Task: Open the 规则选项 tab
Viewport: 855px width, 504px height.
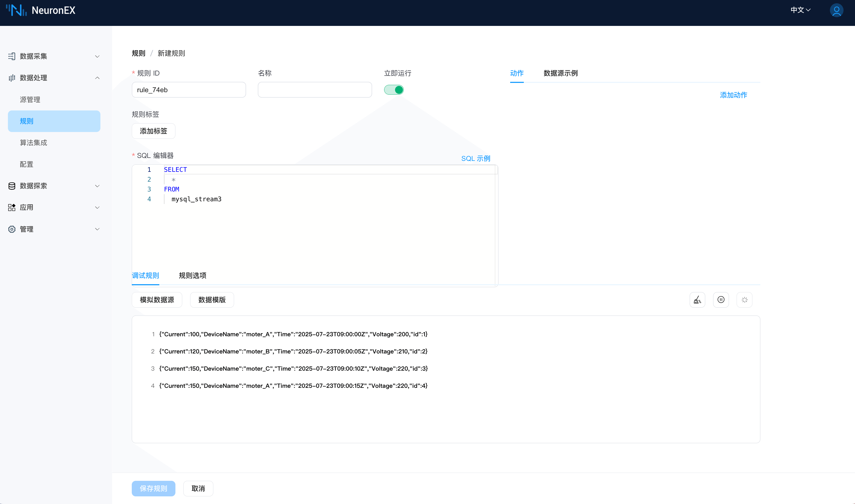Action: tap(192, 275)
